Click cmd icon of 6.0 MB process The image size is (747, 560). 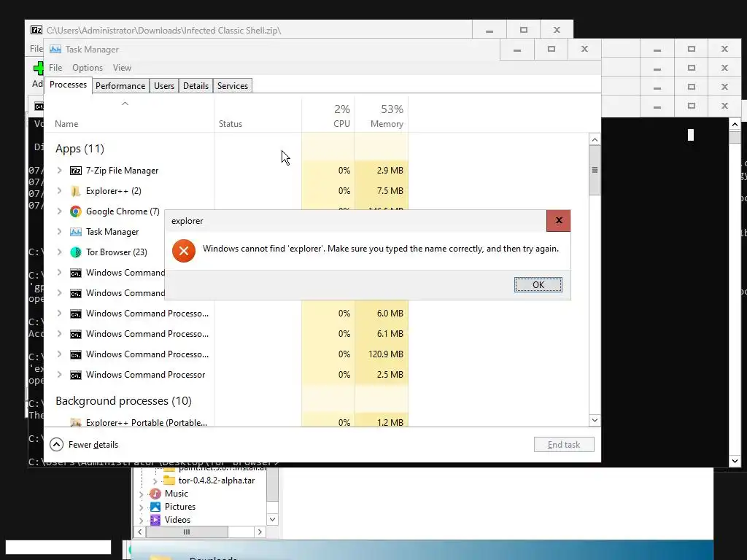tap(76, 314)
